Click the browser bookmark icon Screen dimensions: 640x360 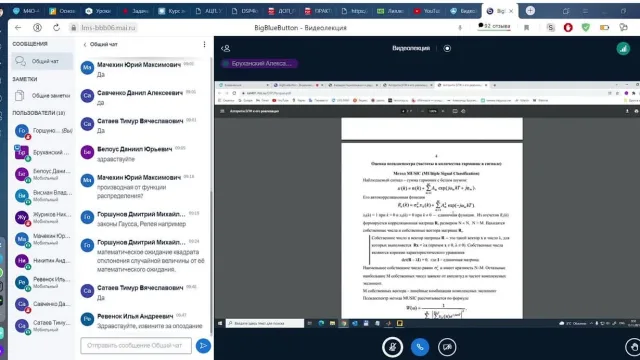coord(527,28)
